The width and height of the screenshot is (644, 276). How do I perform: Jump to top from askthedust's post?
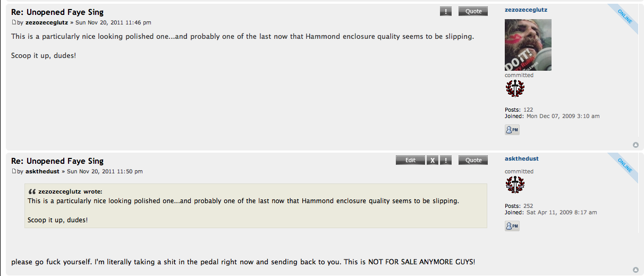[635, 270]
